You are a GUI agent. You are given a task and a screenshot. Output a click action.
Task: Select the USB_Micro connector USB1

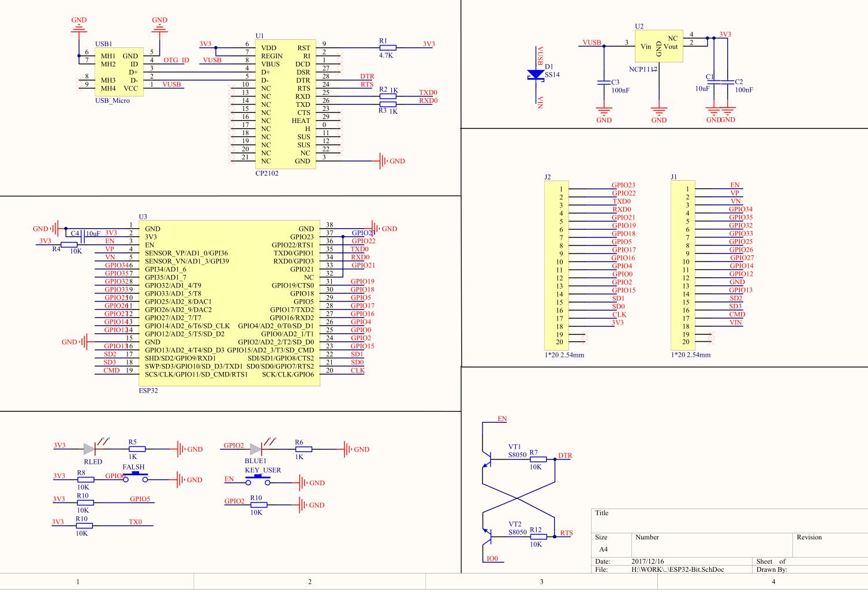(119, 72)
